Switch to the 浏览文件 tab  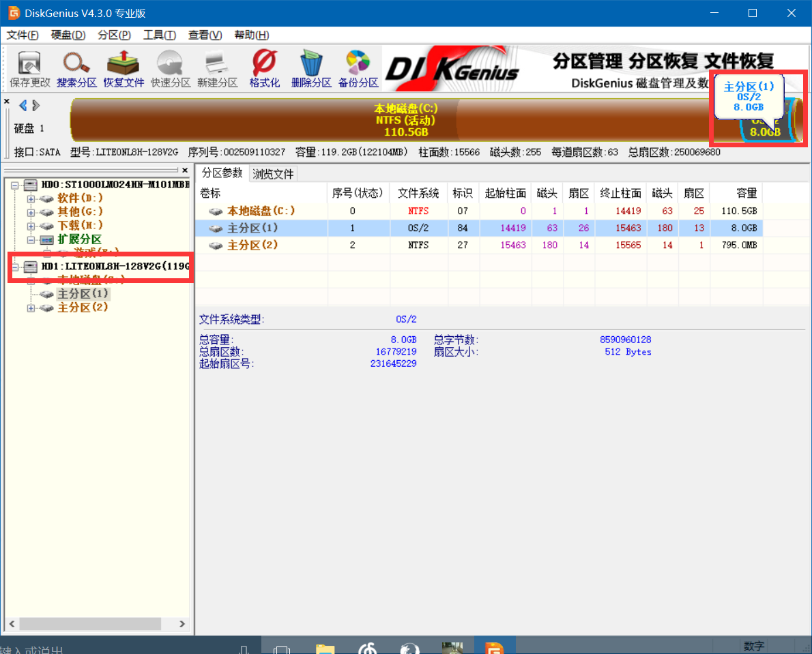click(273, 173)
